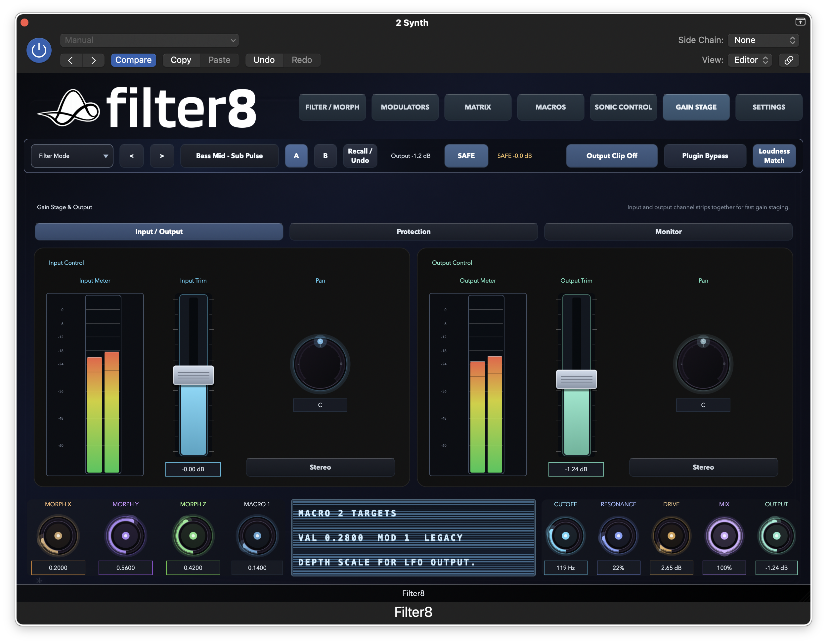Click the input Pan C value box
The height and width of the screenshot is (644, 827).
320,405
